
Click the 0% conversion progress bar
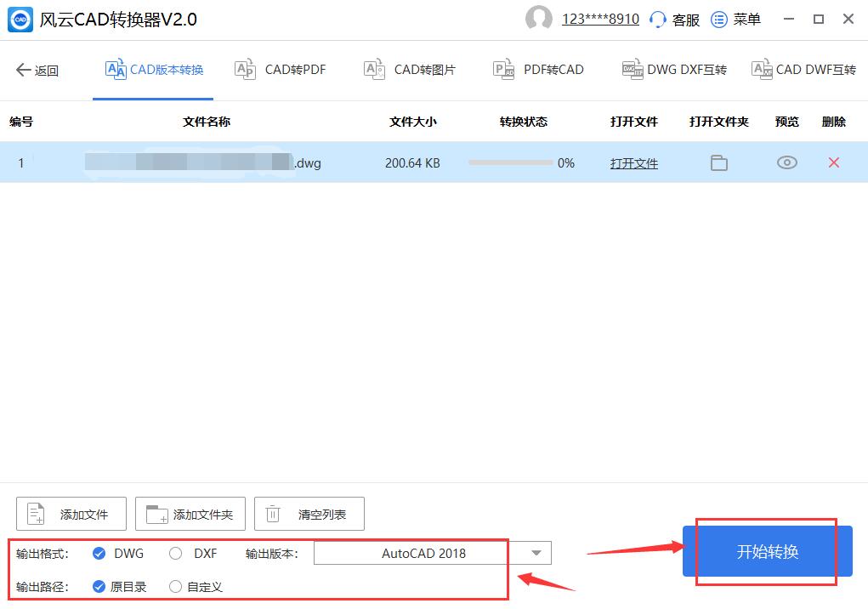coord(511,162)
